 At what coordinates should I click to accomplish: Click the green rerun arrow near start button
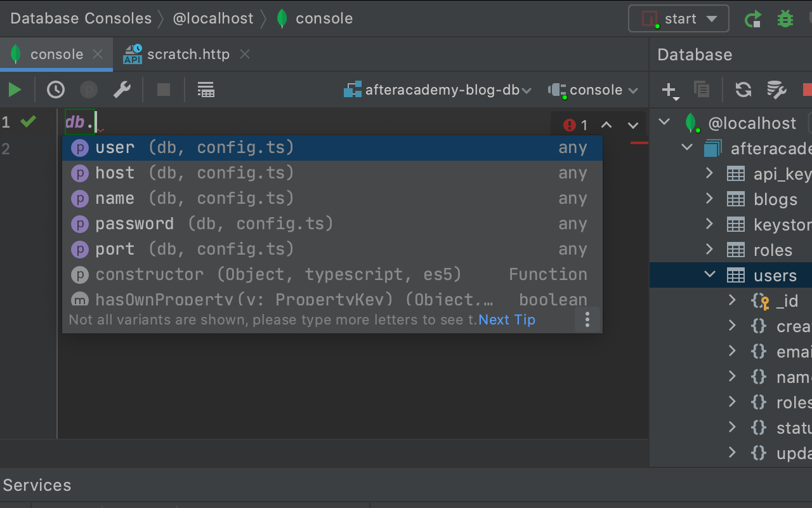click(x=753, y=18)
